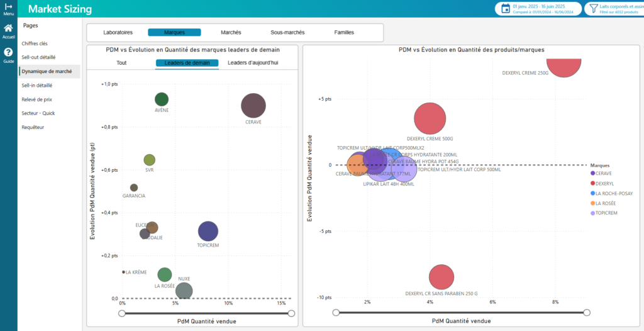Open the calendar date range icon
The width and height of the screenshot is (644, 331).
coord(506,9)
